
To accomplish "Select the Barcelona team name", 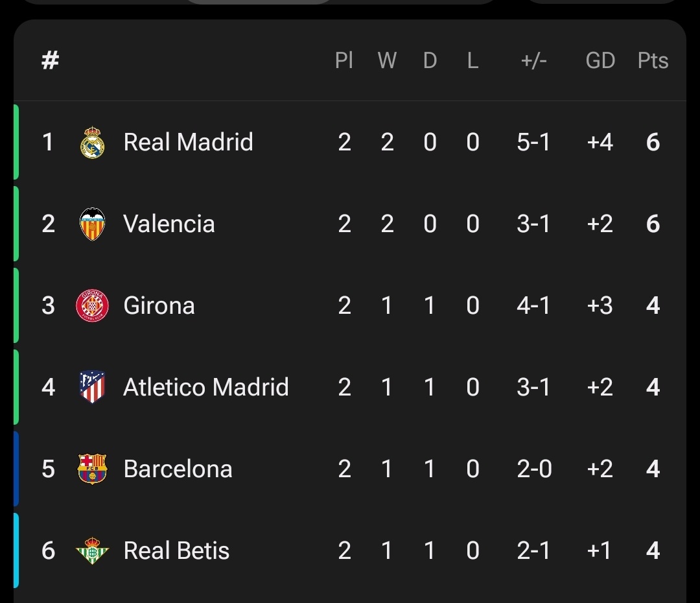I will pyautogui.click(x=178, y=469).
